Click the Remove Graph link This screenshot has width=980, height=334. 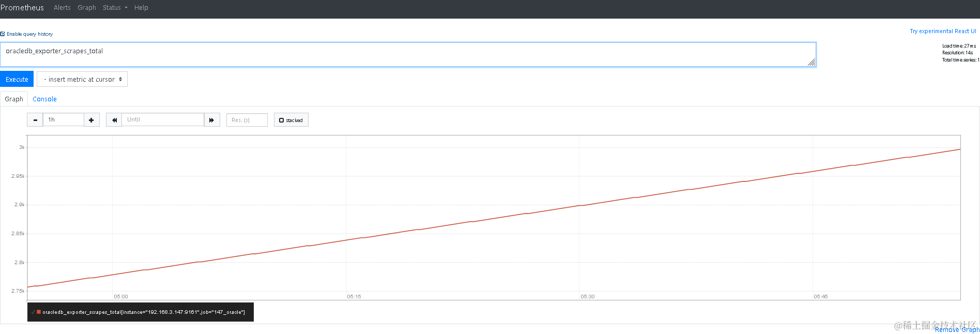957,329
